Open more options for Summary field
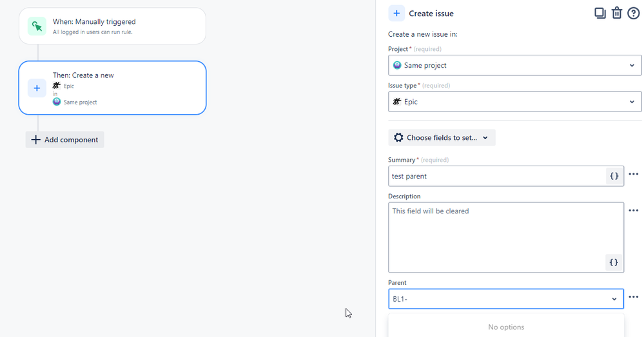 (634, 175)
